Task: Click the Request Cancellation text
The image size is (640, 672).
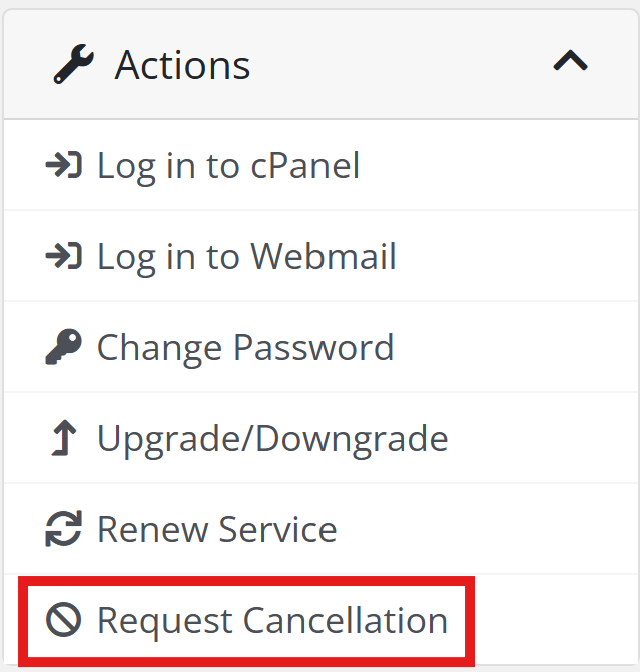Action: click(272, 620)
